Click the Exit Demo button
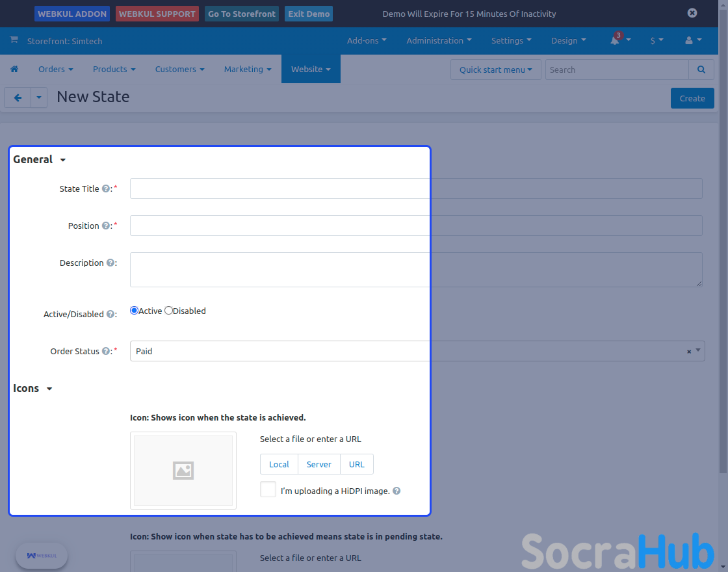The height and width of the screenshot is (572, 728). pos(309,14)
